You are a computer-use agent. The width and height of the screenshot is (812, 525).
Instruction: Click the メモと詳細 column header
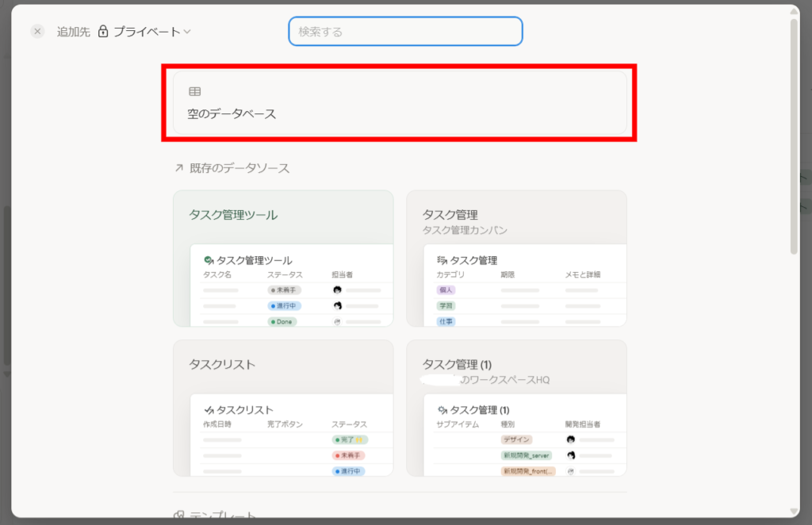pos(583,274)
